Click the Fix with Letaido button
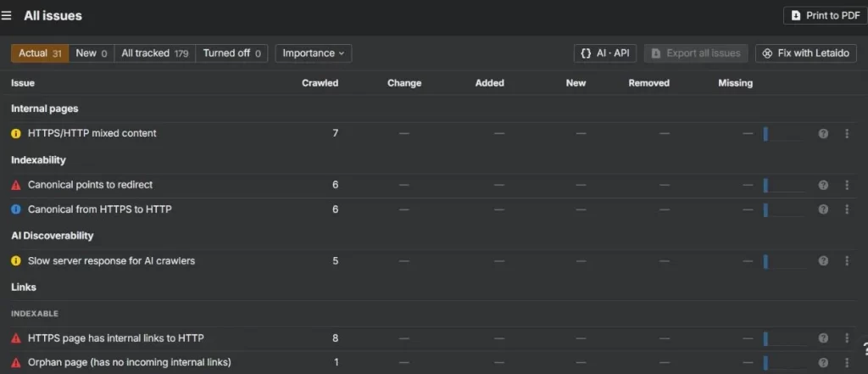868x374 pixels. (806, 53)
